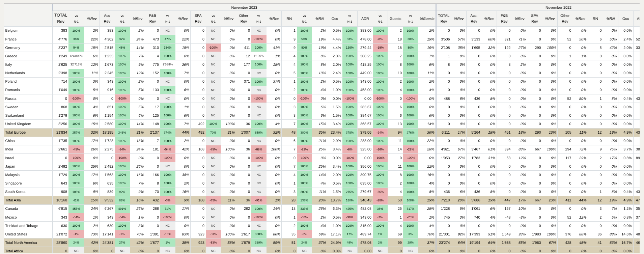Select the Guests column header
644x254 pixels.
[395, 19]
